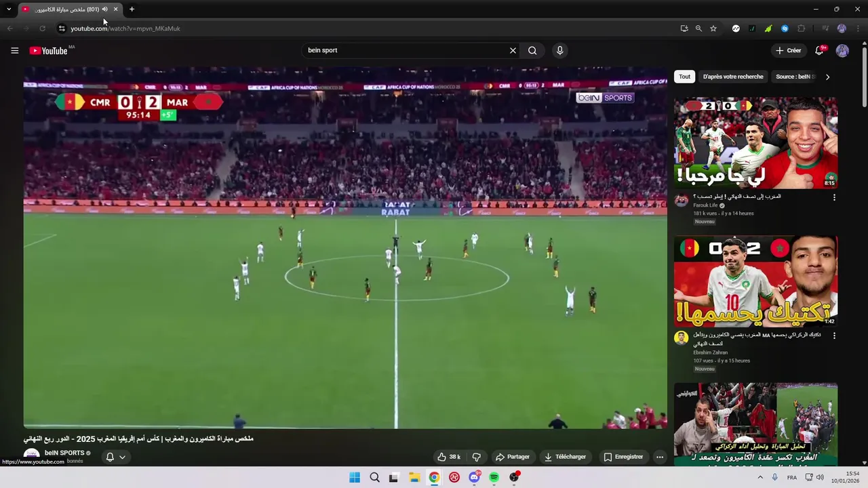This screenshot has height=488, width=868.
Task: Click the video player area
Action: [x=345, y=247]
